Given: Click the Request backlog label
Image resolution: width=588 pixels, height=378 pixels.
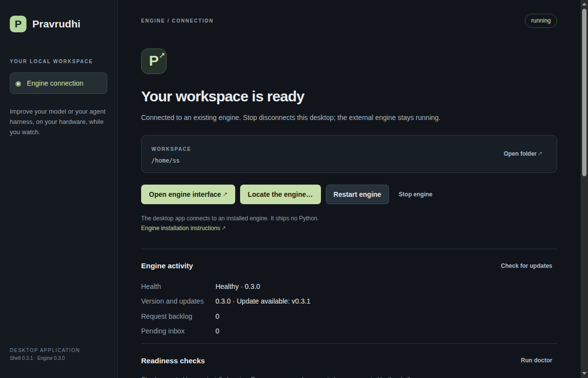Looking at the screenshot, I should point(167,316).
